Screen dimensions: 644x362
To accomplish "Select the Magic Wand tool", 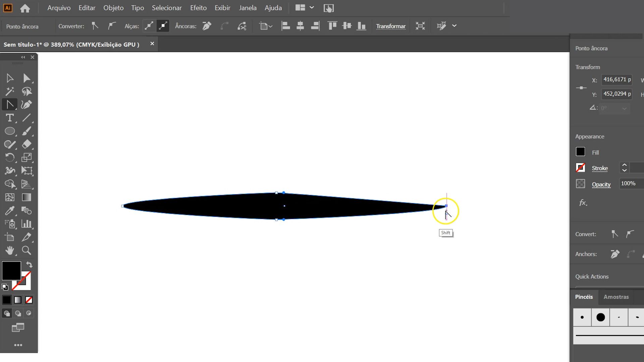I will point(10,91).
